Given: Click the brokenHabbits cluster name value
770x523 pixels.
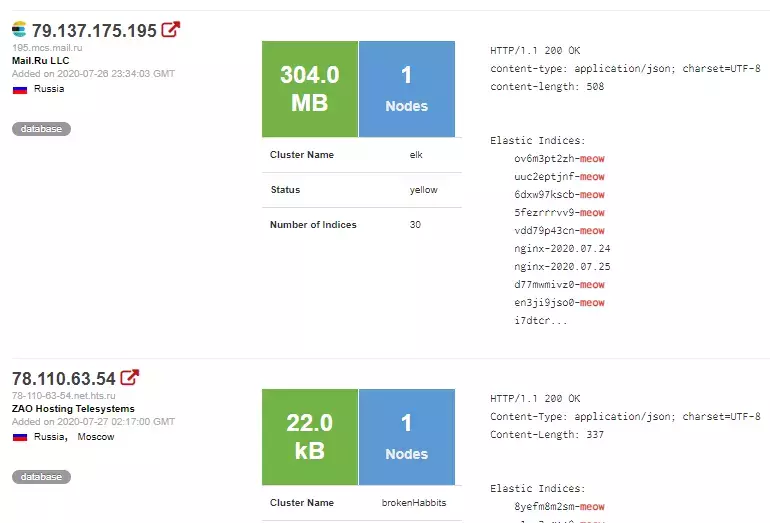Looking at the screenshot, I should 414,503.
